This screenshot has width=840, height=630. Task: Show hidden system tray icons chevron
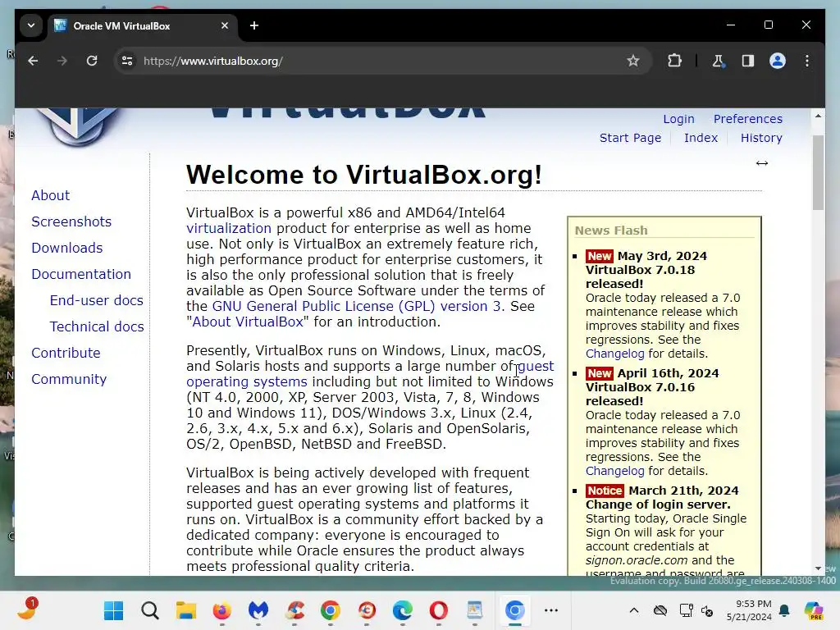(x=634, y=610)
